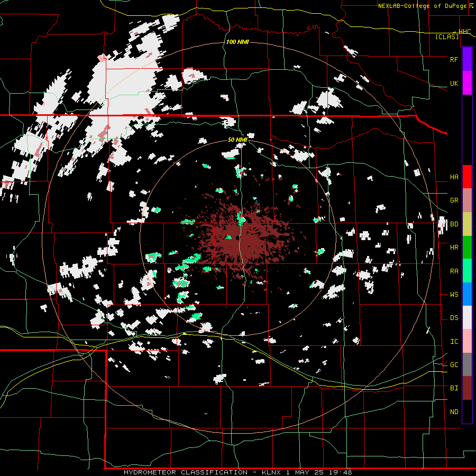Click the HHC product code text

(464, 31)
